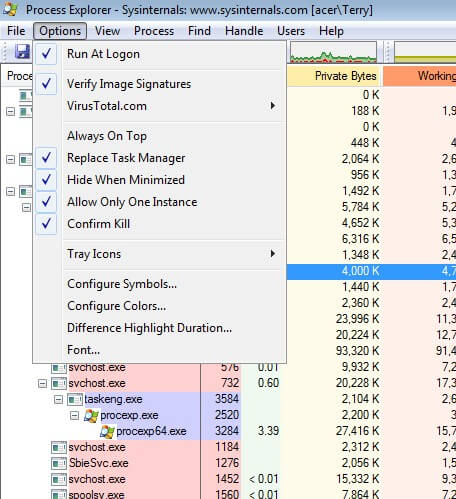The image size is (456, 499).
Task: Collapse the svchost.exe PID 732 tree node
Action: click(42, 384)
